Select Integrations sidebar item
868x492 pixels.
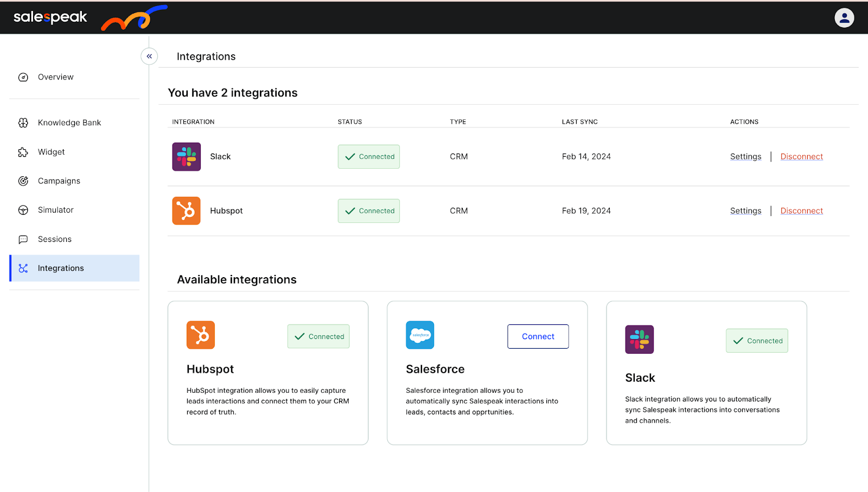click(x=74, y=268)
